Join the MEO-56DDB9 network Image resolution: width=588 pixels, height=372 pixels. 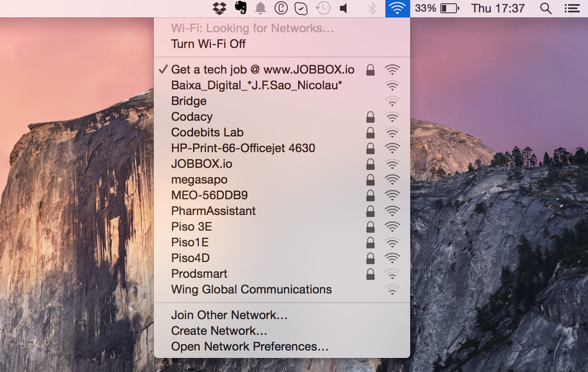(x=281, y=195)
